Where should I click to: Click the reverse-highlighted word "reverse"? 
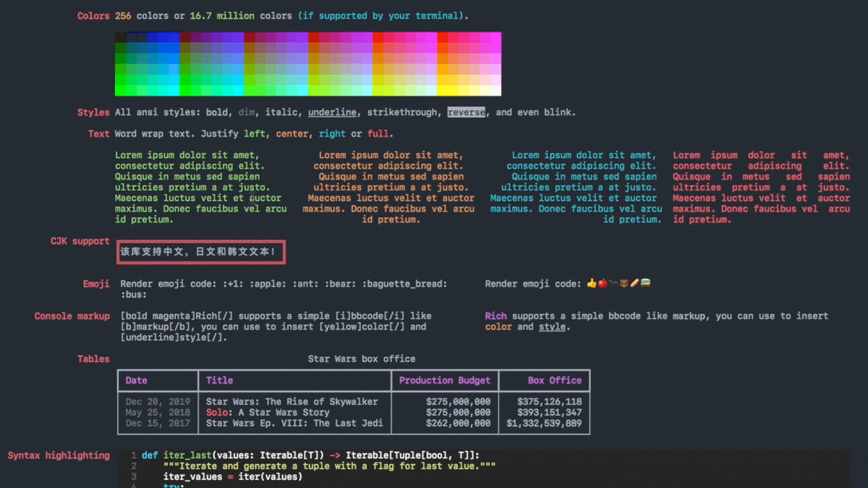(466, 112)
